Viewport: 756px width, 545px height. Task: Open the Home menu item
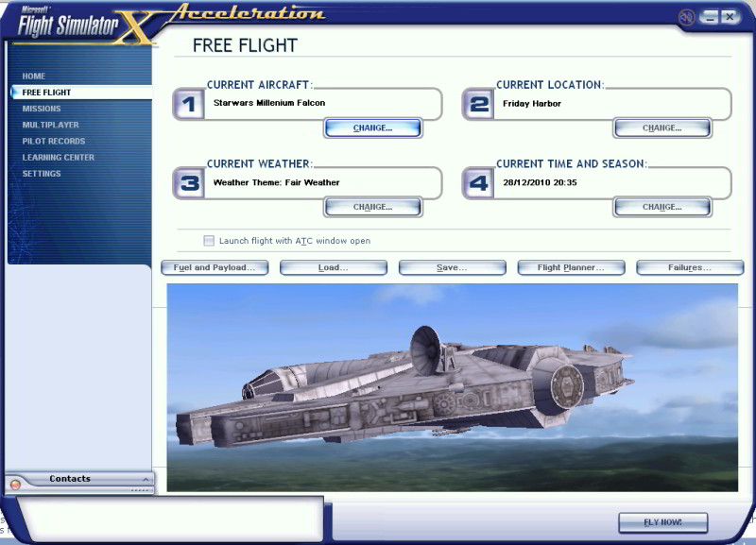pos(34,77)
